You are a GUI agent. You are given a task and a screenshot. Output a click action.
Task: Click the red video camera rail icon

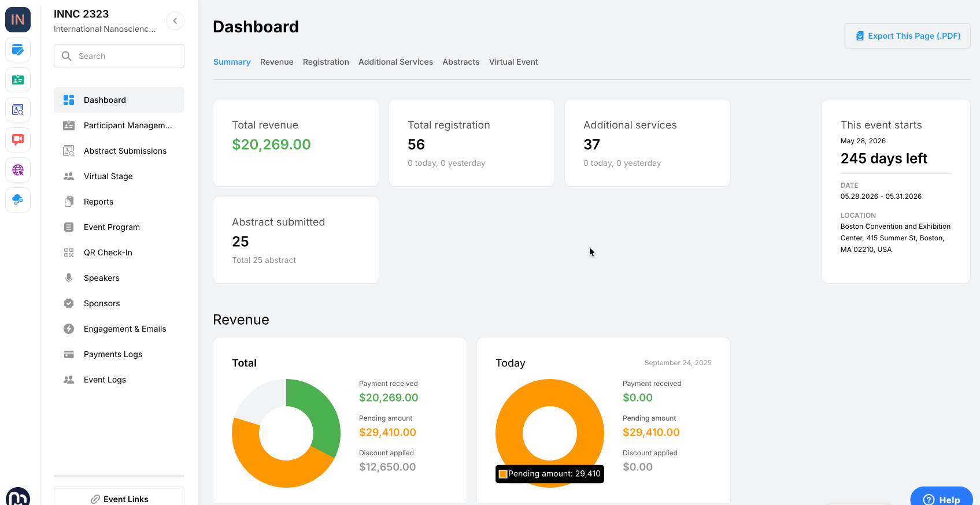coord(18,140)
